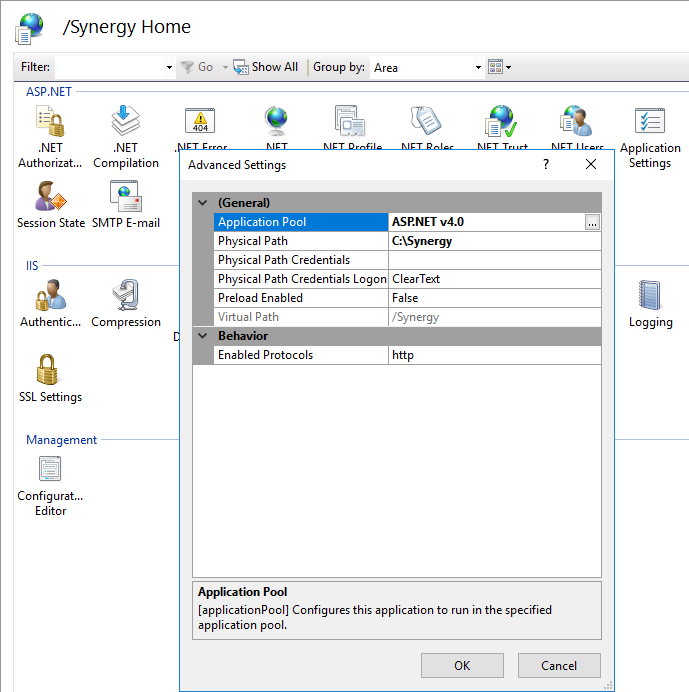Image resolution: width=689 pixels, height=692 pixels.
Task: Click OK in Advanced Settings dialog
Action: pyautogui.click(x=462, y=666)
